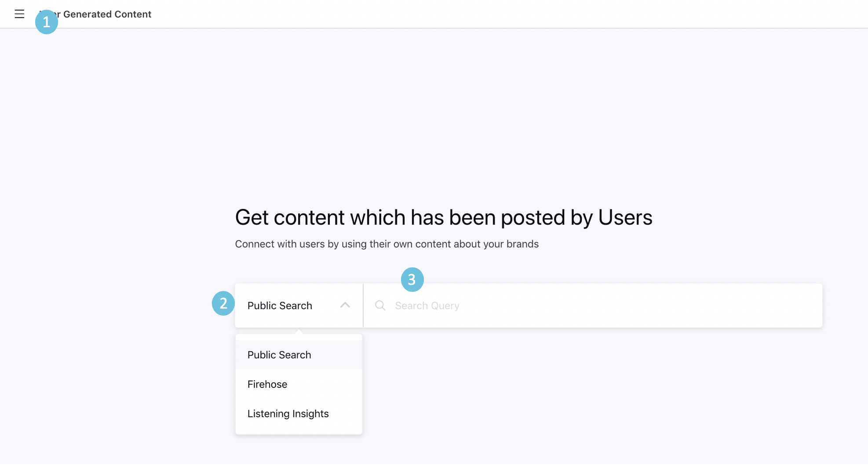Click the heading about content posted by Users
Screen dimensions: 868x466
[444, 217]
